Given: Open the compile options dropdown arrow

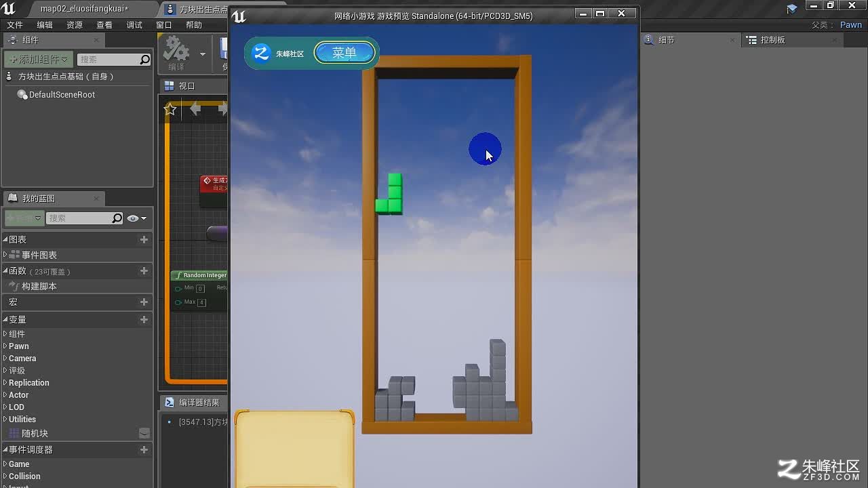Looking at the screenshot, I should [x=202, y=54].
